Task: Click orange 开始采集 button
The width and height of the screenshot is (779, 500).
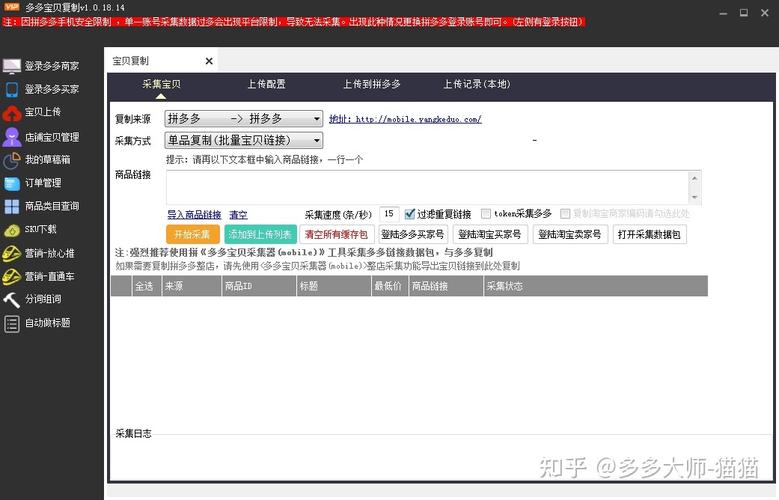Action: tap(192, 235)
